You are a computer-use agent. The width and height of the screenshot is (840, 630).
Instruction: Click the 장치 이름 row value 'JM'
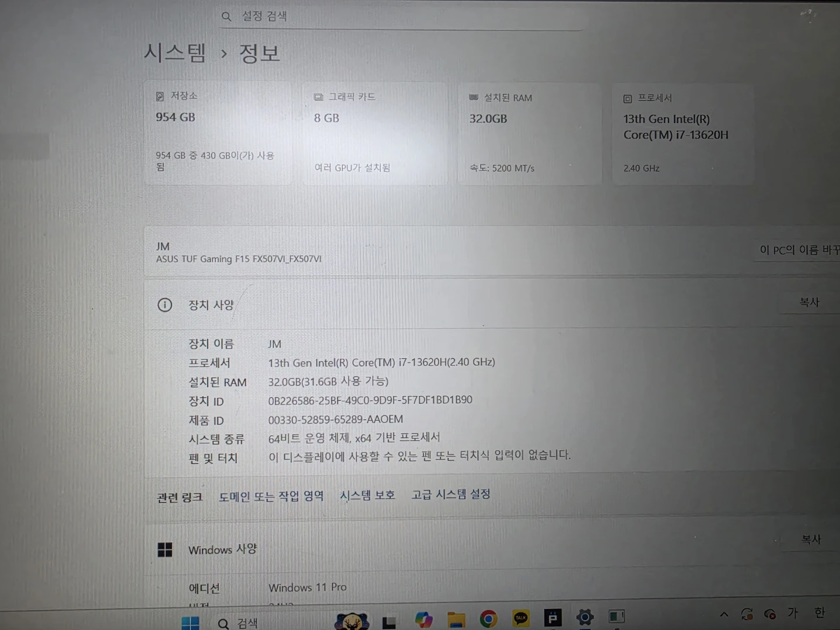[x=274, y=344]
